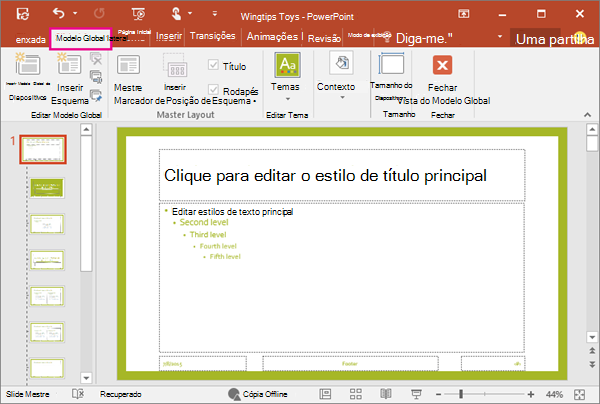Image resolution: width=600 pixels, height=404 pixels.
Task: Undo the last action
Action: click(x=59, y=13)
